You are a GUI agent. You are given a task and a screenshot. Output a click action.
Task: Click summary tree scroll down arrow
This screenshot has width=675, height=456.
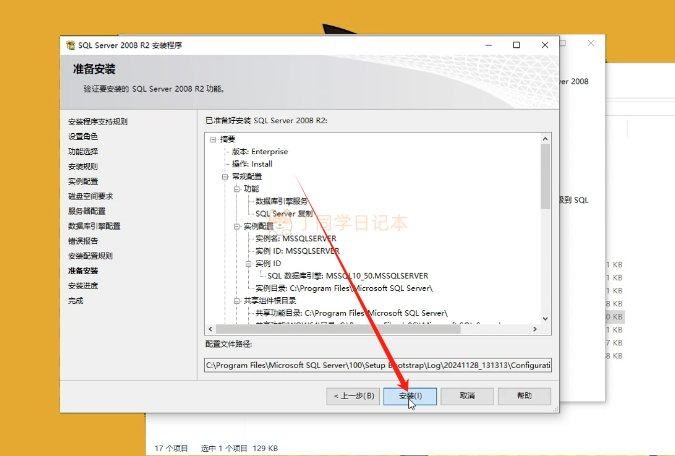point(545,319)
